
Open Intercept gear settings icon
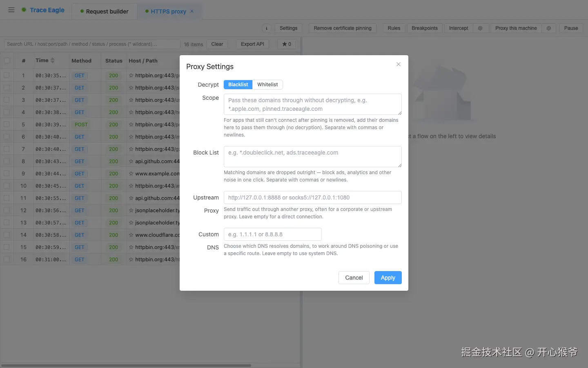[x=480, y=28]
